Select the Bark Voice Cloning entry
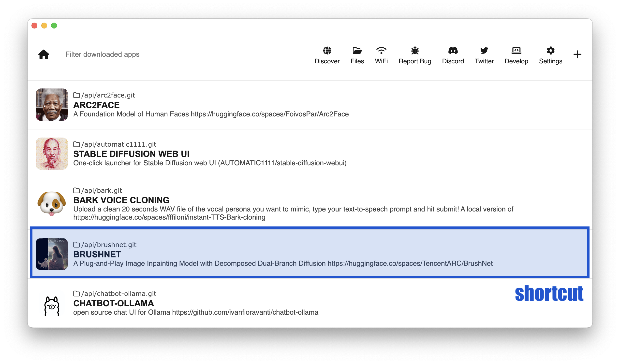Screen dimensions: 620x364 click(121, 200)
